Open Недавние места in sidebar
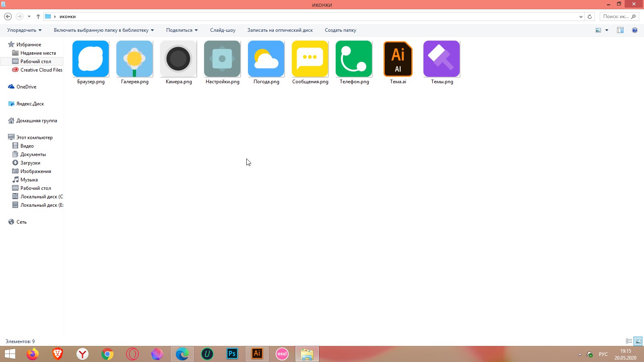The height and width of the screenshot is (362, 644). [x=38, y=53]
